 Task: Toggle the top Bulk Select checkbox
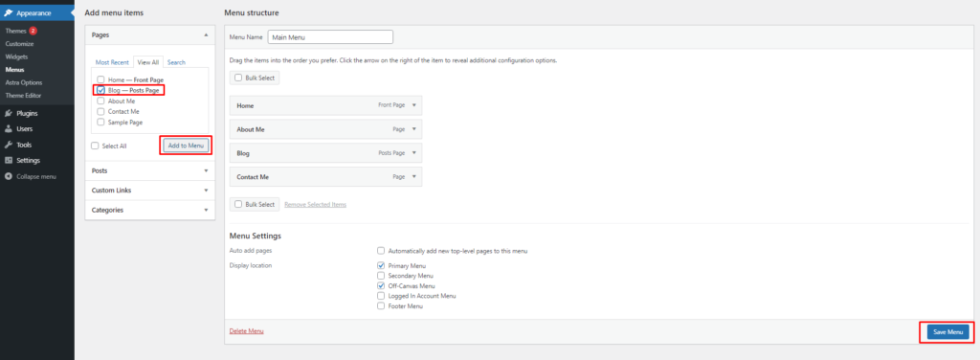(x=238, y=79)
